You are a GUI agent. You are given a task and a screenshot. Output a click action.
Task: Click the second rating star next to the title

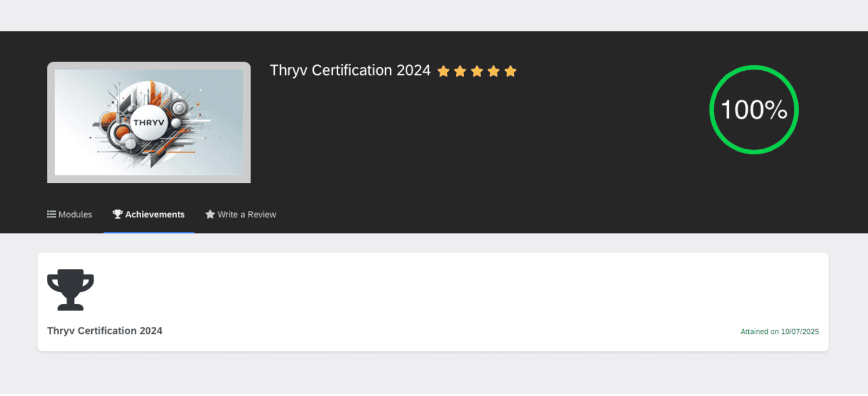tap(460, 71)
